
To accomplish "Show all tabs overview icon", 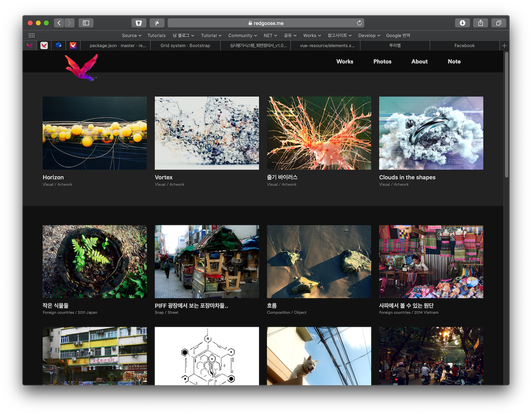I will coord(499,23).
